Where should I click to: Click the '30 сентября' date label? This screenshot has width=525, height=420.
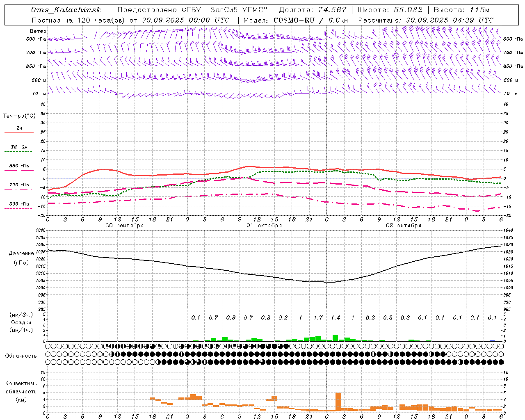pyautogui.click(x=125, y=225)
